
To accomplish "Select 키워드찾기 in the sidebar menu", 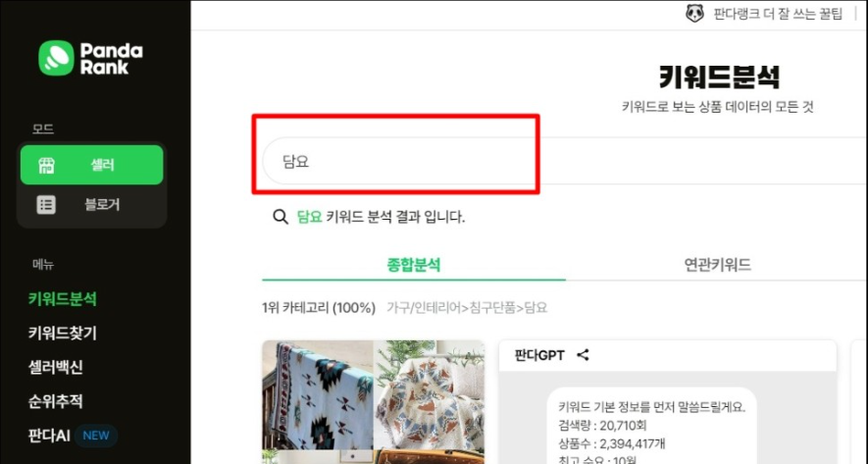I will pyautogui.click(x=63, y=334).
